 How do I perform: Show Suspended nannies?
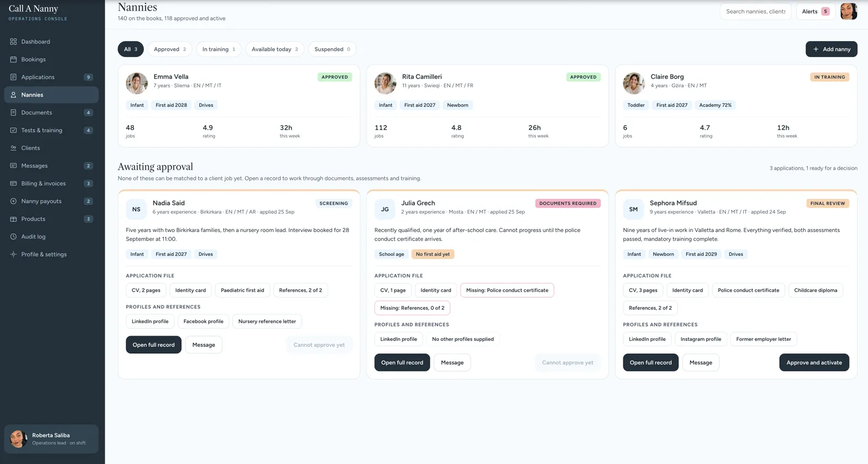click(333, 49)
